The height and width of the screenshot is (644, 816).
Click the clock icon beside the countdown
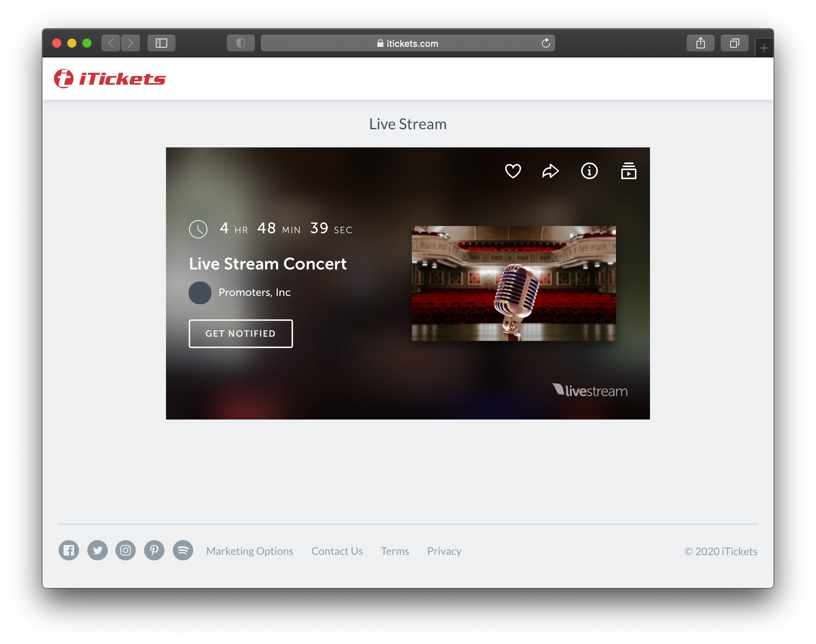coord(198,229)
